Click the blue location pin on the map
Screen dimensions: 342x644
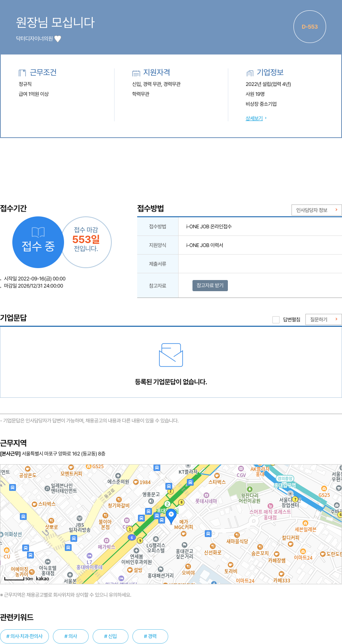171,516
